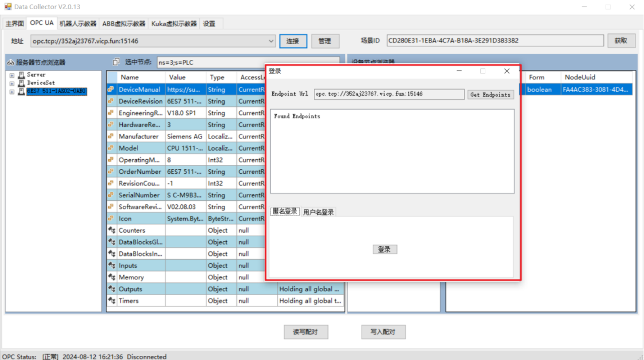Open the ABB虚拟示教器 tab
644x360 pixels.
point(124,23)
